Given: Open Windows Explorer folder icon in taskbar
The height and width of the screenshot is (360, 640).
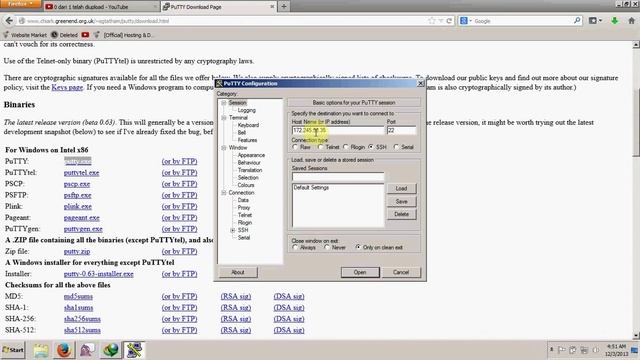Looking at the screenshot, I should pos(40,350).
